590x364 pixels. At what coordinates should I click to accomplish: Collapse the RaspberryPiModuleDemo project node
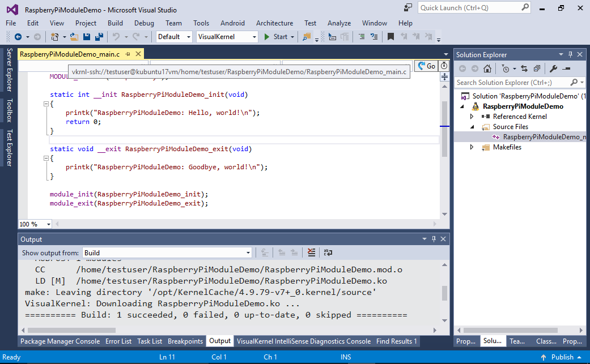click(462, 106)
